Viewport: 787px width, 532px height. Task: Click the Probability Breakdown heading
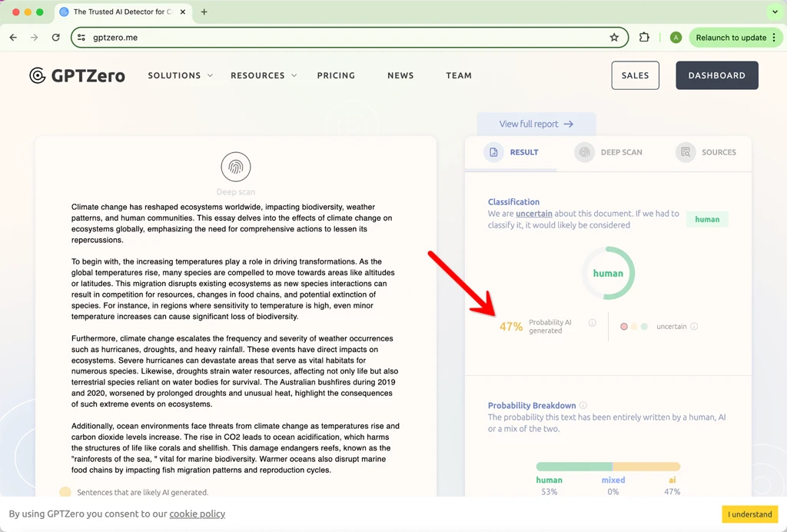click(532, 405)
